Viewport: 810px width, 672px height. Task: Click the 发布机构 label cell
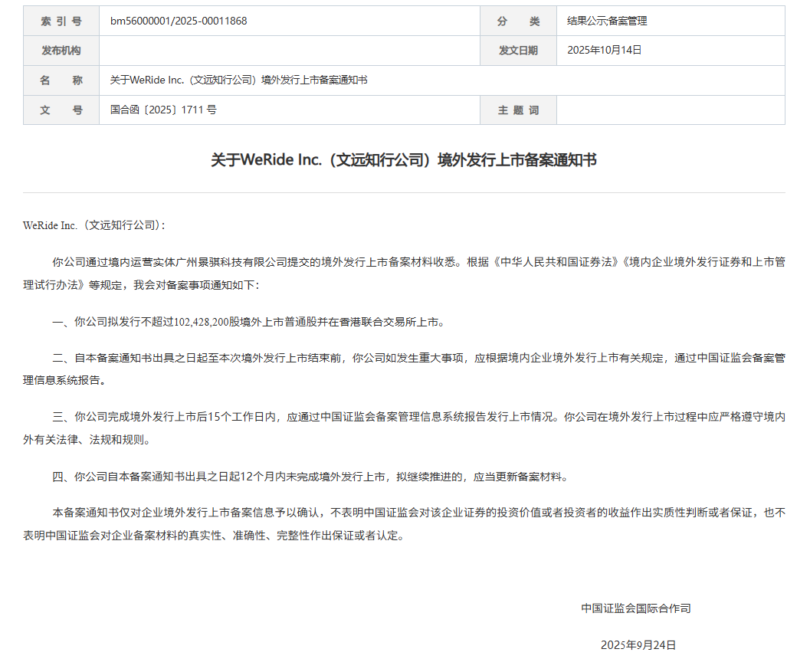[x=61, y=51]
